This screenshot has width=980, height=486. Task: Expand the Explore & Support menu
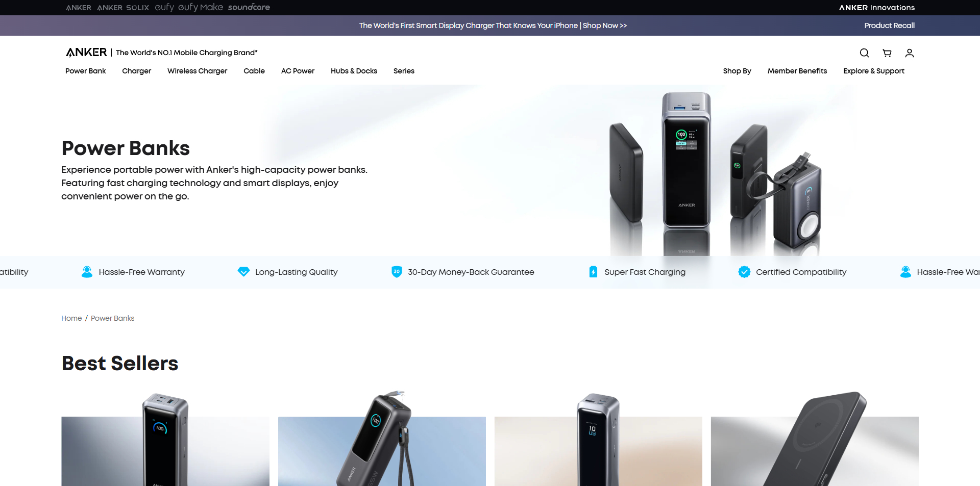coord(874,71)
